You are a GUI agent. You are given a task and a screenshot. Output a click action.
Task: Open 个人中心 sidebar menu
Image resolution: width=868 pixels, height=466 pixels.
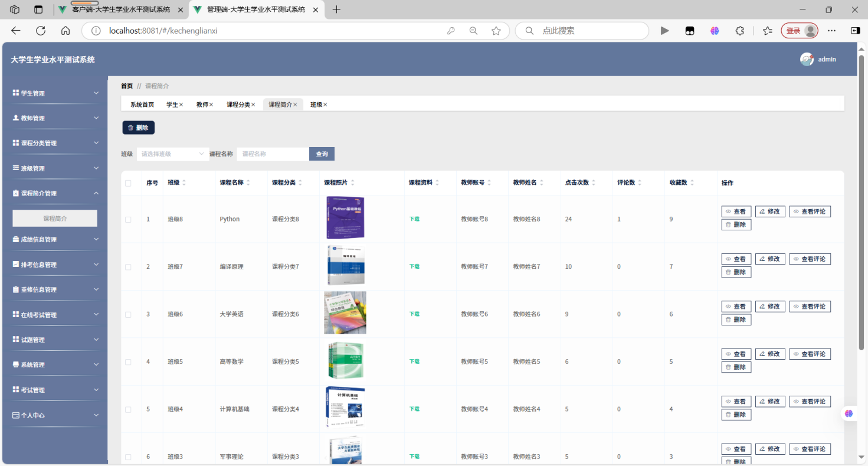[55, 415]
